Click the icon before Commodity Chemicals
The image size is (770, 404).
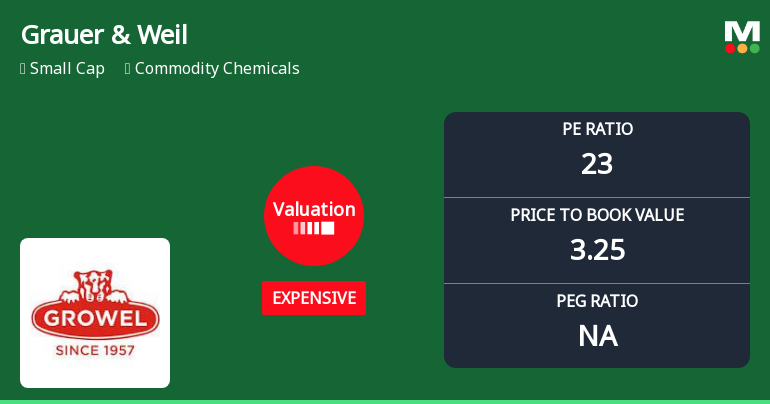128,69
